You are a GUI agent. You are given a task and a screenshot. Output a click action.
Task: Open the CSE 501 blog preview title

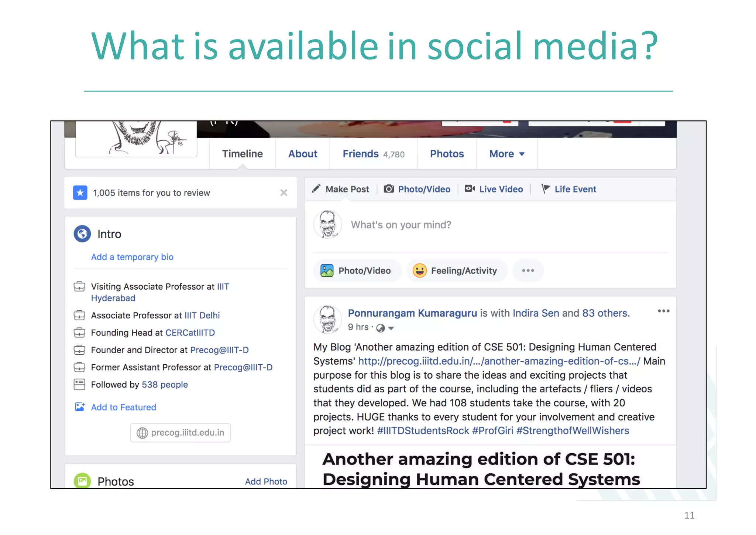481,469
